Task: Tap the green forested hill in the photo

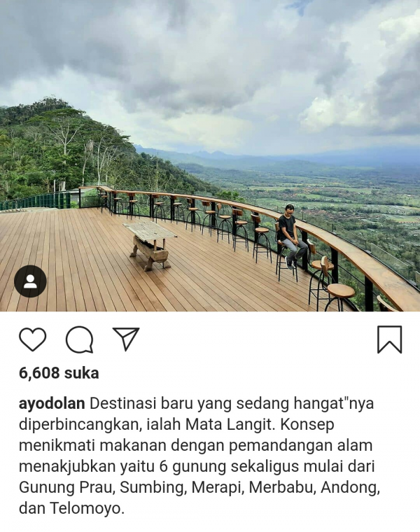Action: pyautogui.click(x=68, y=149)
